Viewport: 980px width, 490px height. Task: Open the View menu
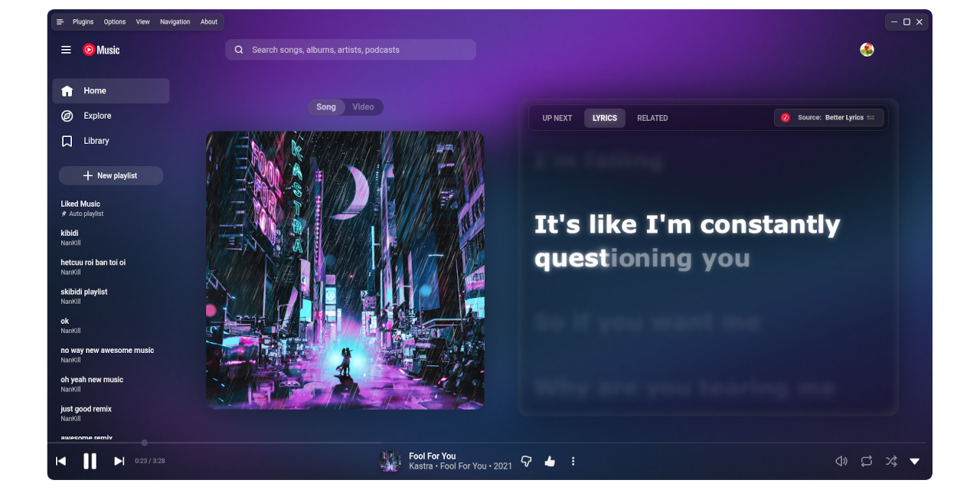(x=143, y=22)
